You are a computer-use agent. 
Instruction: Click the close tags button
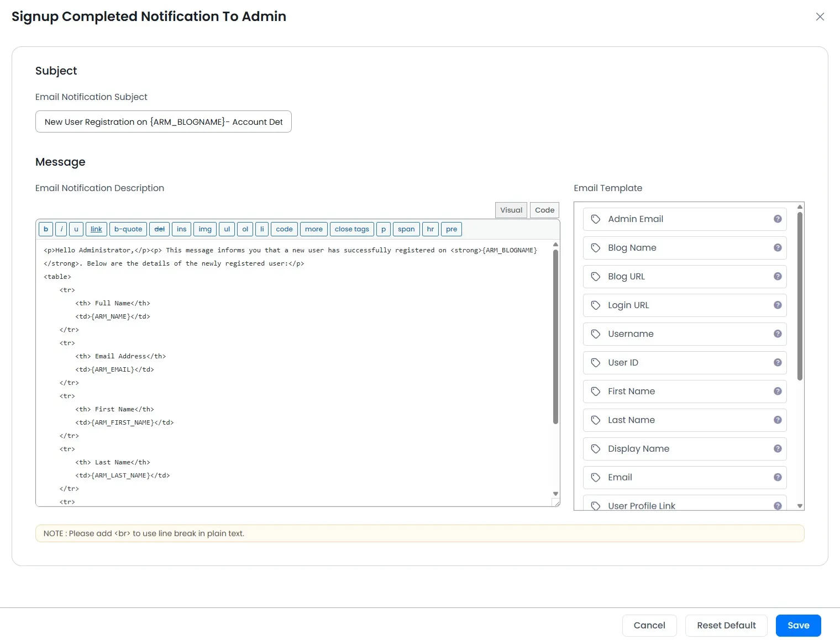click(351, 229)
